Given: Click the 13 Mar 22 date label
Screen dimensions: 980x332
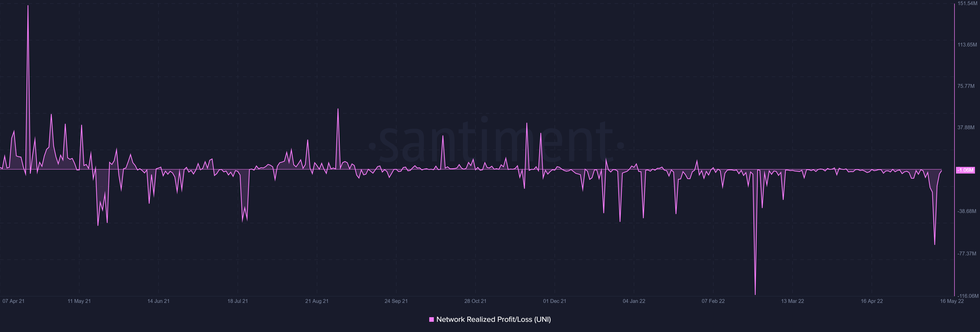Looking at the screenshot, I should 792,301.
